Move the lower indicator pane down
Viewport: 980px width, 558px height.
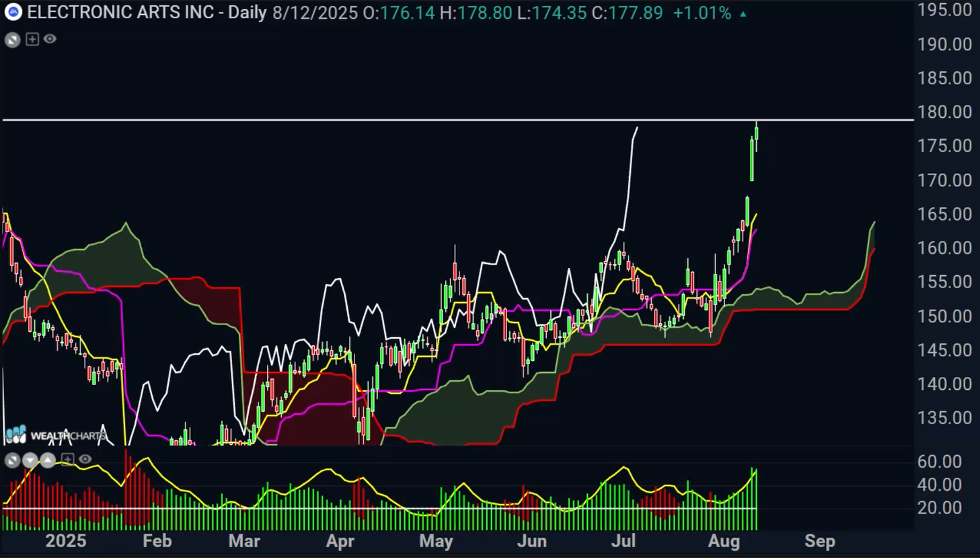(x=30, y=460)
